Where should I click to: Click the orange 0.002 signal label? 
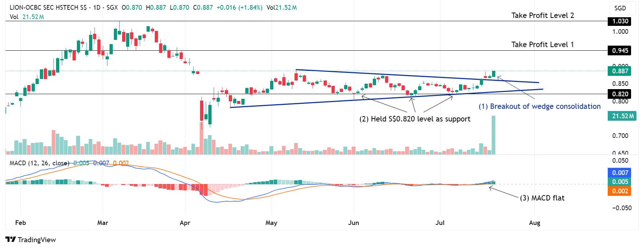pos(619,191)
